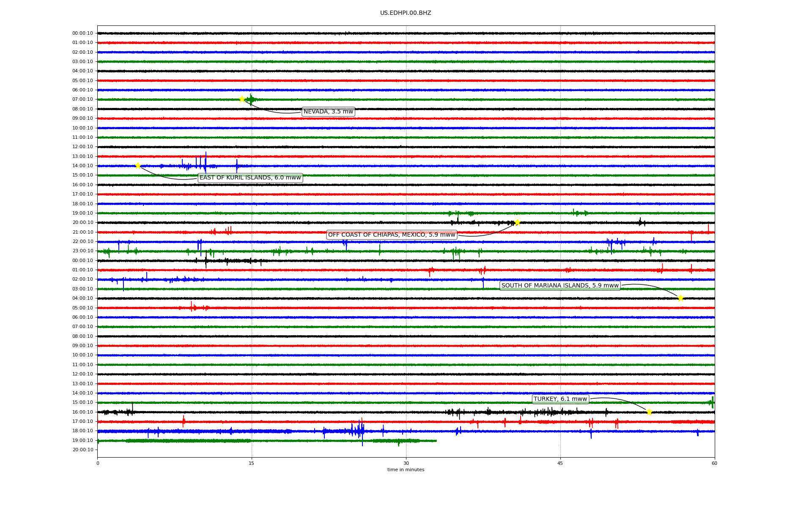Click the 07:00:10 label on Nevada event row

pyautogui.click(x=83, y=99)
